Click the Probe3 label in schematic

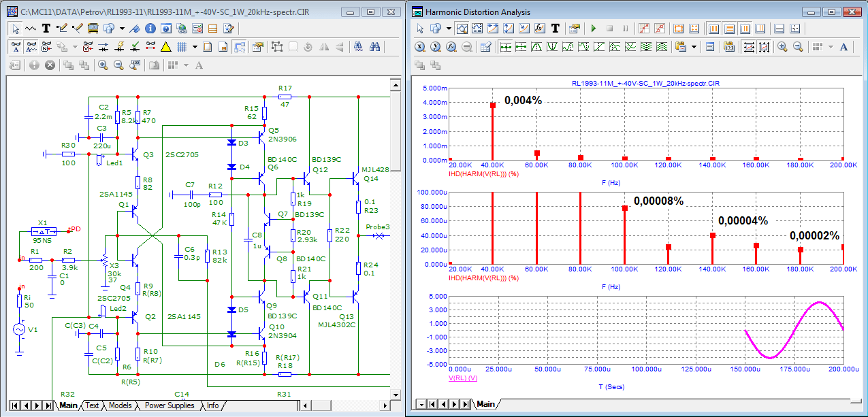[379, 227]
